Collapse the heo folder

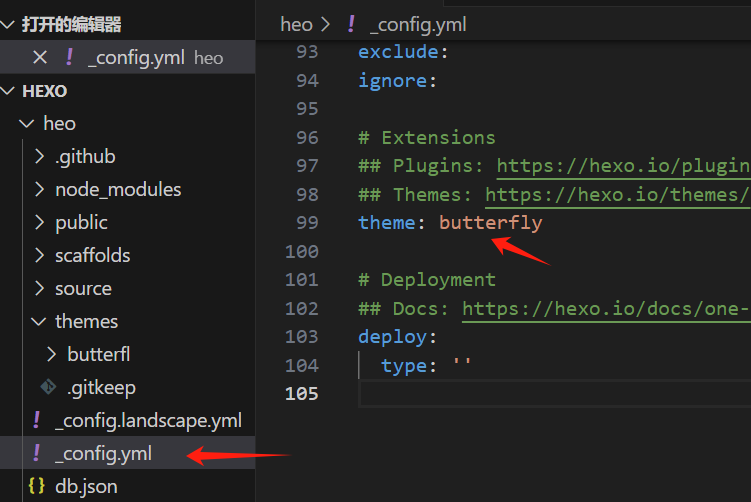(26, 124)
